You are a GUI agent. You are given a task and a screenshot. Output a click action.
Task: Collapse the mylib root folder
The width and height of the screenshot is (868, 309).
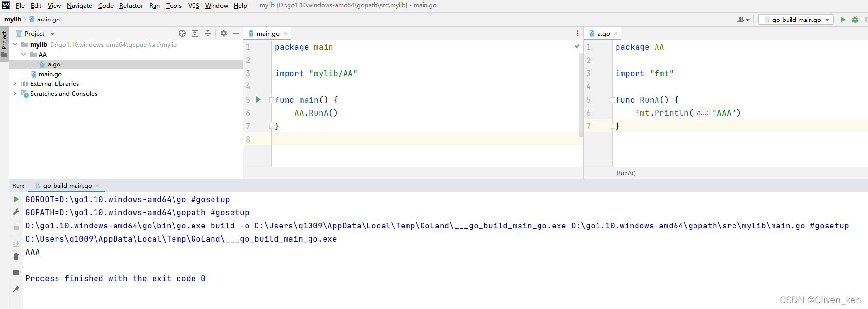coord(15,44)
